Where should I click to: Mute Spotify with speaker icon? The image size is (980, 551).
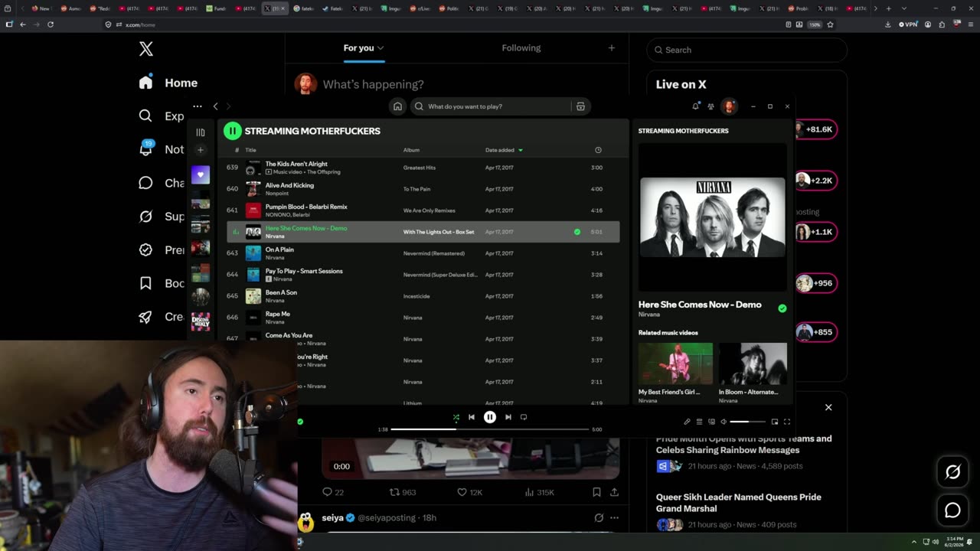point(724,422)
